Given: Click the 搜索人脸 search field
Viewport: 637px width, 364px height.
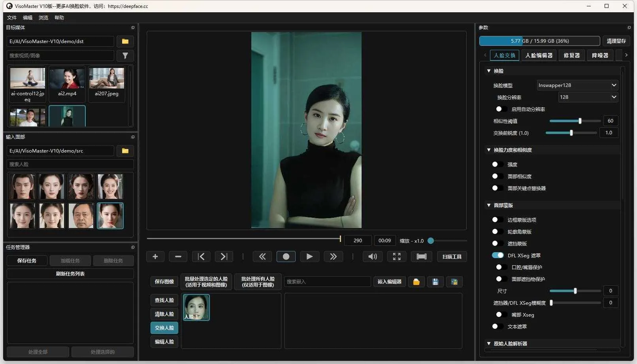Looking at the screenshot, I should [x=70, y=164].
